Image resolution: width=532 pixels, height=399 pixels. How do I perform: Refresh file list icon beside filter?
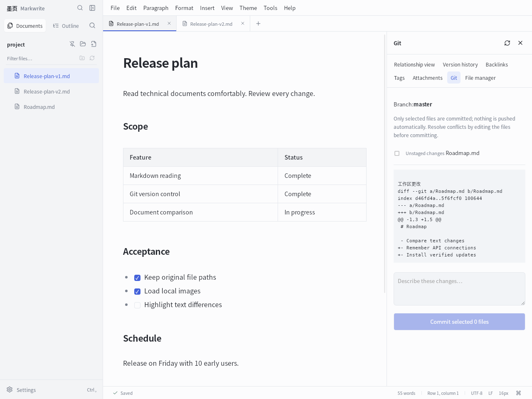point(92,58)
